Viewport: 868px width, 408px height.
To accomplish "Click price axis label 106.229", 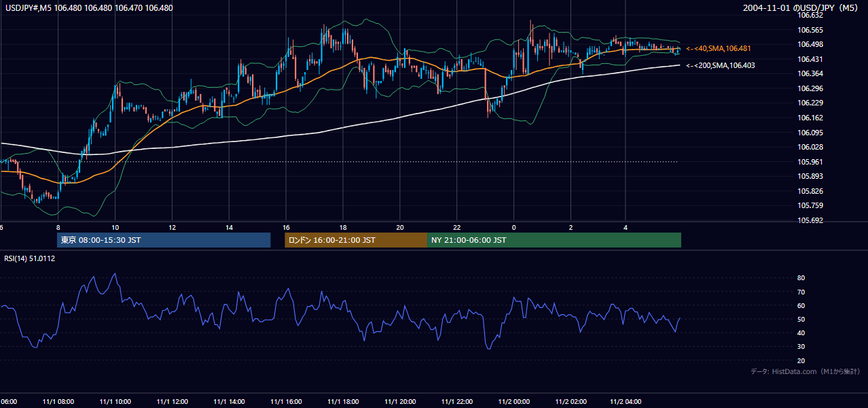I will point(810,103).
